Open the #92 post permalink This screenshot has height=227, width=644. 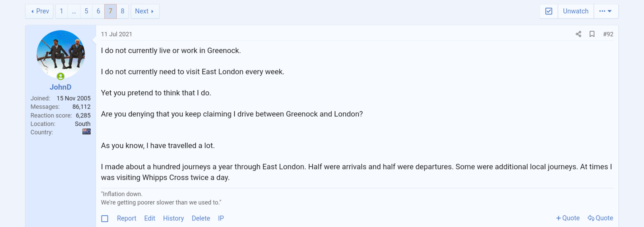click(x=608, y=34)
